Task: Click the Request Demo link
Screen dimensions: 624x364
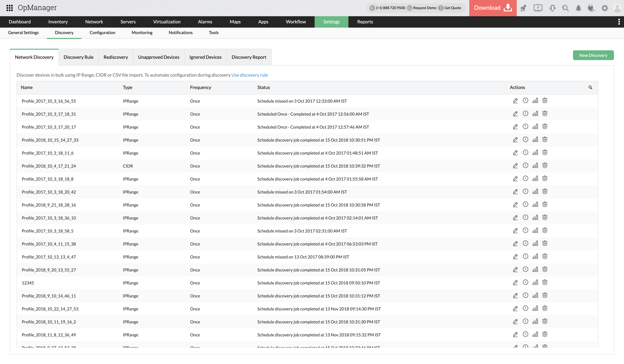Action: (424, 8)
